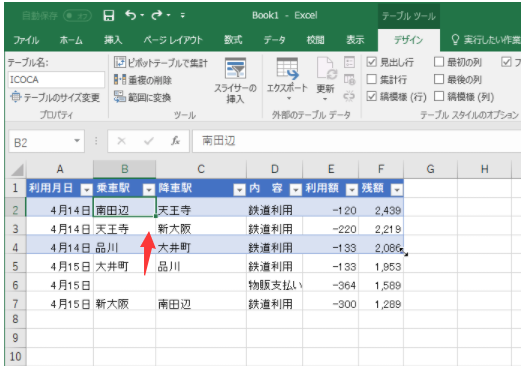Toggle the 自動保存 AutoSave switch

click(77, 16)
